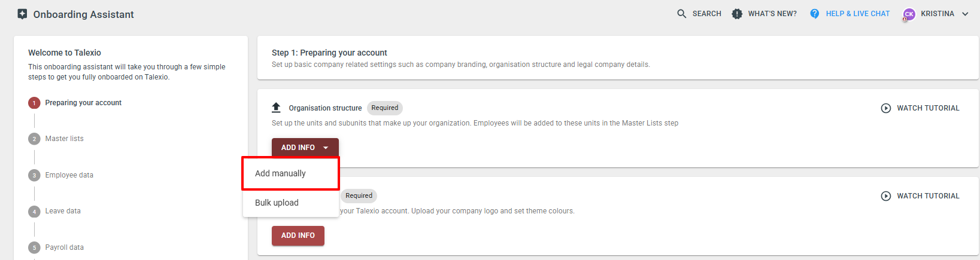
Task: Play the second Watch Tutorial icon
Action: (886, 196)
